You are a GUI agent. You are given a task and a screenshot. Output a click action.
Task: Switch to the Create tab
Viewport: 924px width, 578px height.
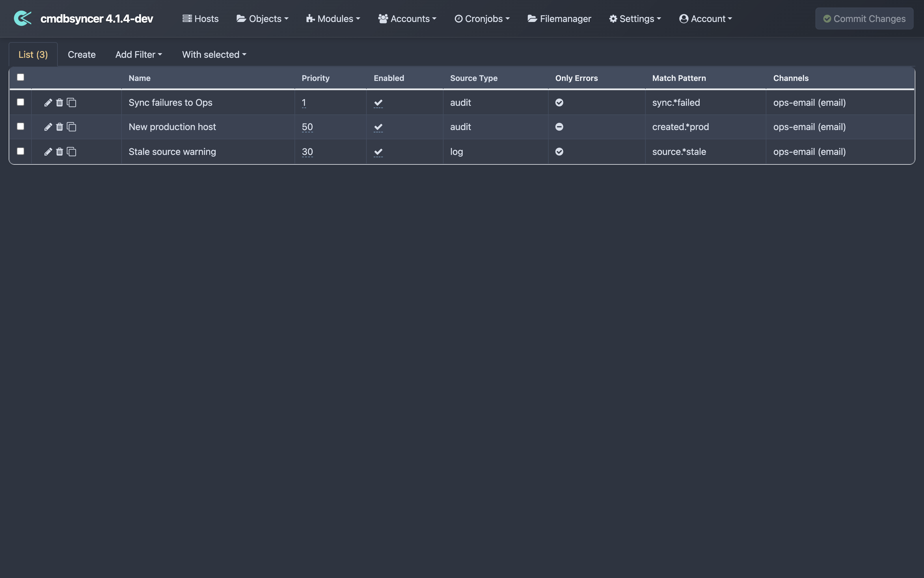coord(82,55)
